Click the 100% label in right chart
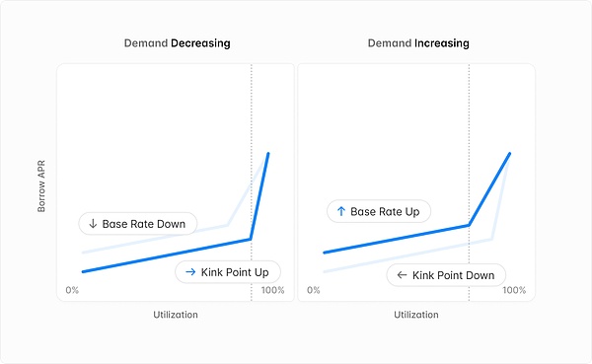 click(x=514, y=290)
